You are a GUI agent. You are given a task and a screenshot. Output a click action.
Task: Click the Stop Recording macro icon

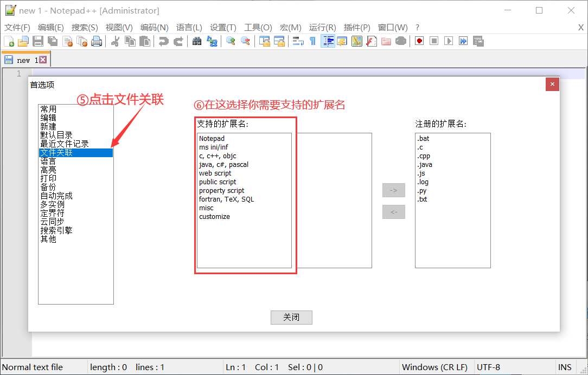tap(434, 41)
